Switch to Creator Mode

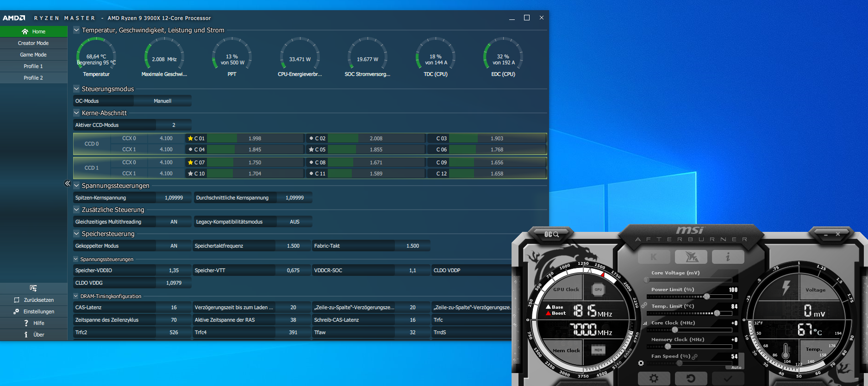click(33, 43)
